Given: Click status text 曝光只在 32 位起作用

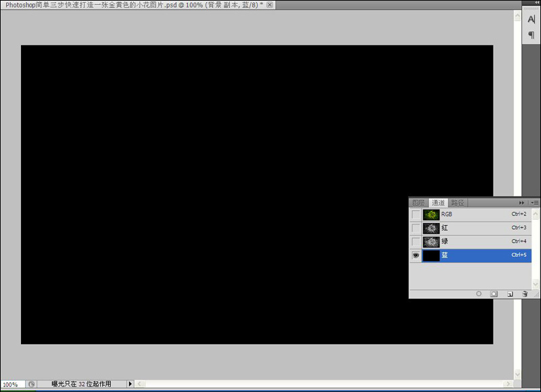Looking at the screenshot, I should click(81, 384).
